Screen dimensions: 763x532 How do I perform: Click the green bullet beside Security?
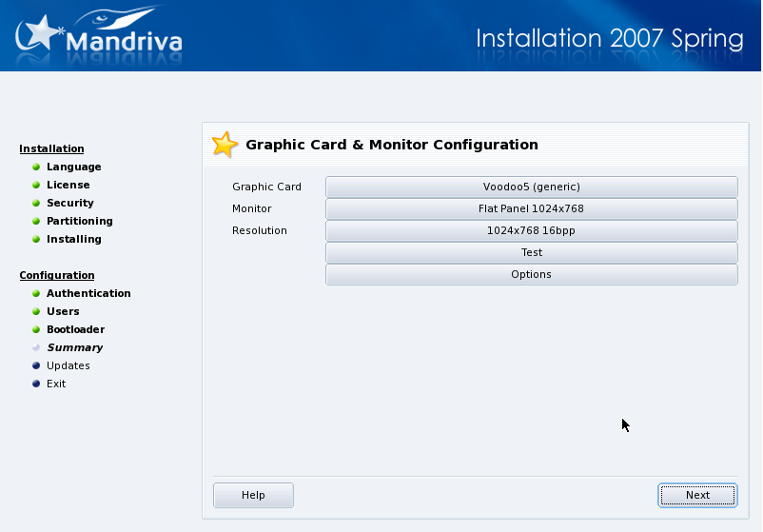pyautogui.click(x=36, y=203)
